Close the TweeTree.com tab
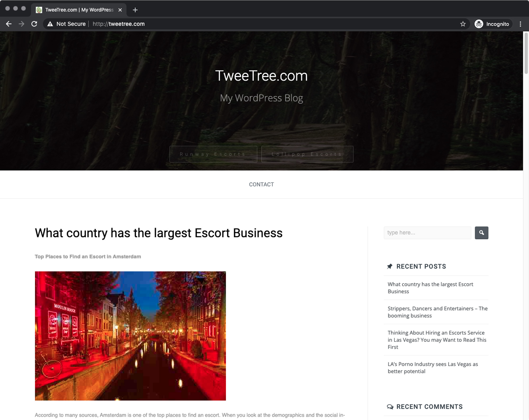The width and height of the screenshot is (529, 420). pos(120,10)
